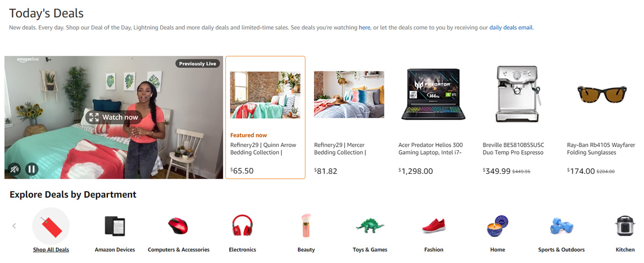Open the daily deals email link

pos(511,27)
